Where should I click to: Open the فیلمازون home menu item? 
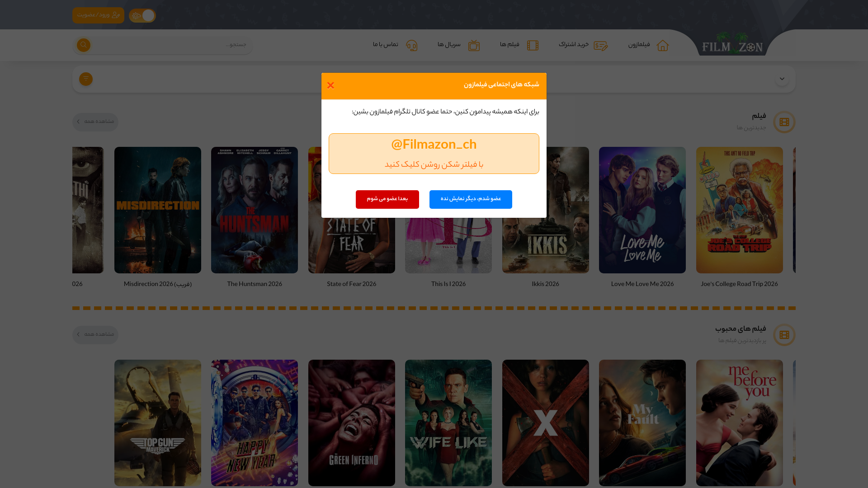(639, 45)
